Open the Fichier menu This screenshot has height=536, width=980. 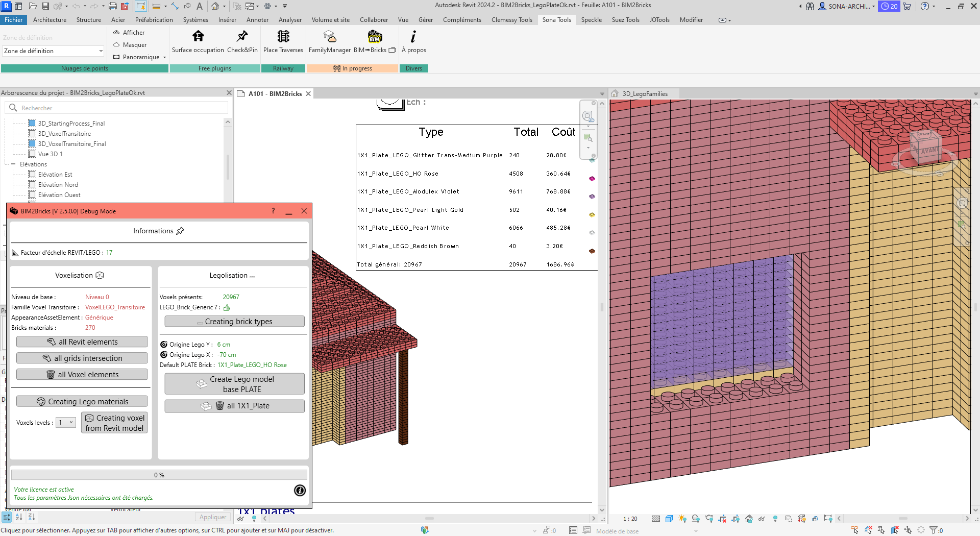pyautogui.click(x=14, y=20)
